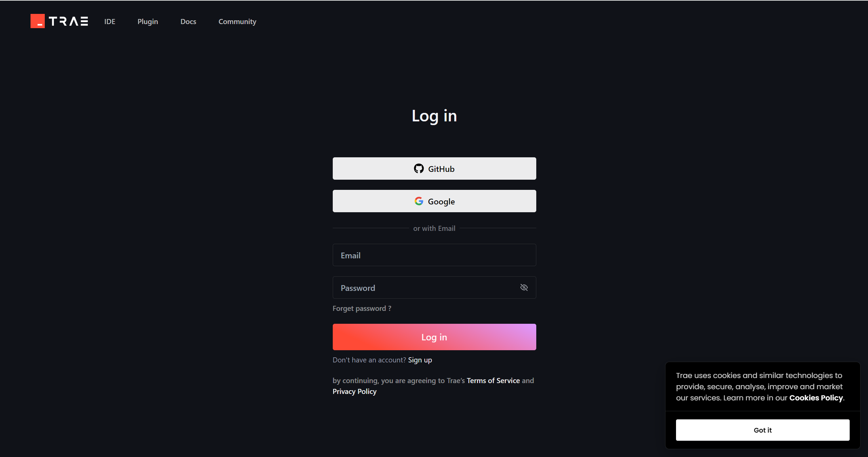Open the Sign up link
Image resolution: width=868 pixels, height=457 pixels.
[x=420, y=360]
